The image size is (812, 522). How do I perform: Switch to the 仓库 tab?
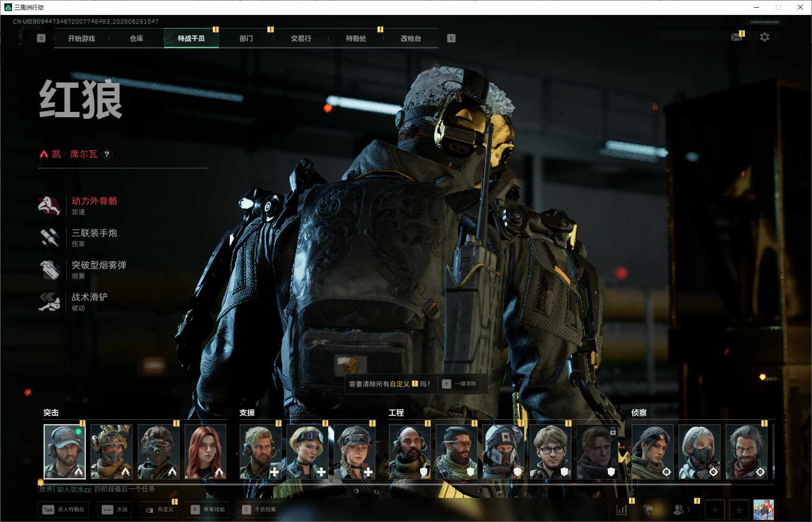click(x=137, y=38)
